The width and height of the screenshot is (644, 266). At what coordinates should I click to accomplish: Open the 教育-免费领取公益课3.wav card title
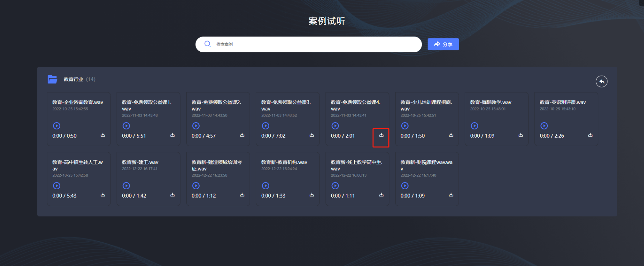286,105
